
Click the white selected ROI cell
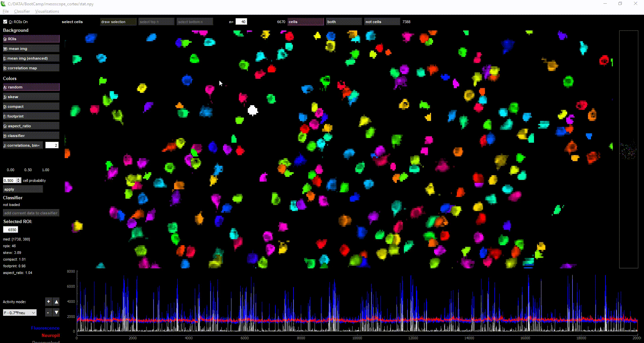[253, 110]
